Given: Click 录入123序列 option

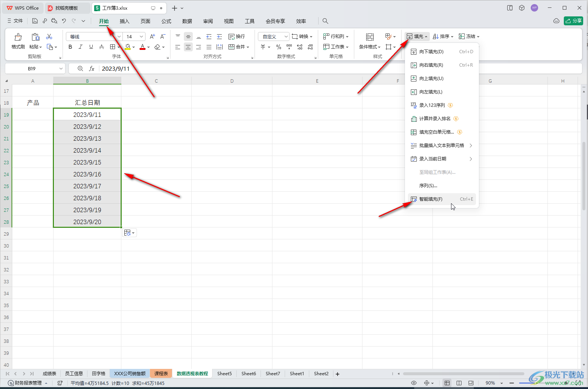Looking at the screenshot, I should pyautogui.click(x=442, y=105).
